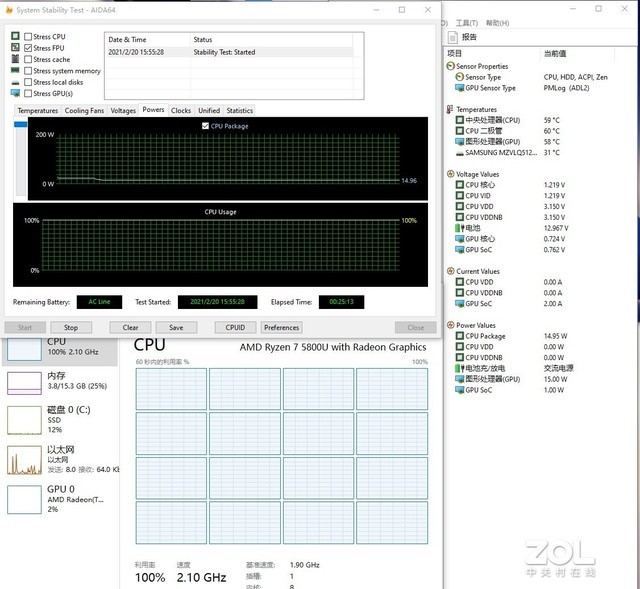Select 内存 memory in Task Manager sidebar
This screenshot has width=640, height=589.
pos(60,383)
